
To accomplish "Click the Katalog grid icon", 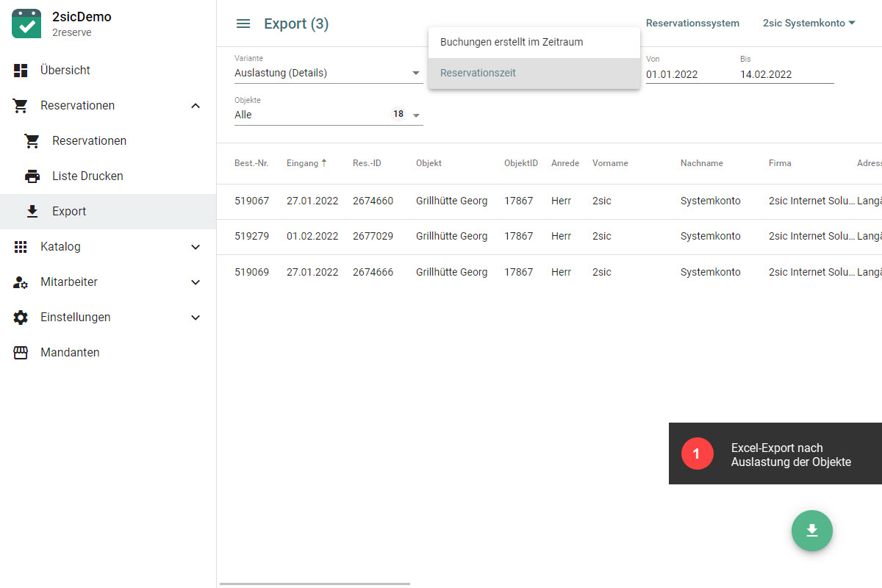I will [21, 247].
